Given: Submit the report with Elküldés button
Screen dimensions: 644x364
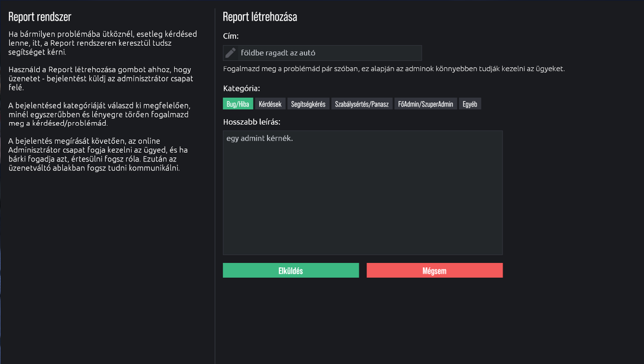Looking at the screenshot, I should pyautogui.click(x=291, y=270).
